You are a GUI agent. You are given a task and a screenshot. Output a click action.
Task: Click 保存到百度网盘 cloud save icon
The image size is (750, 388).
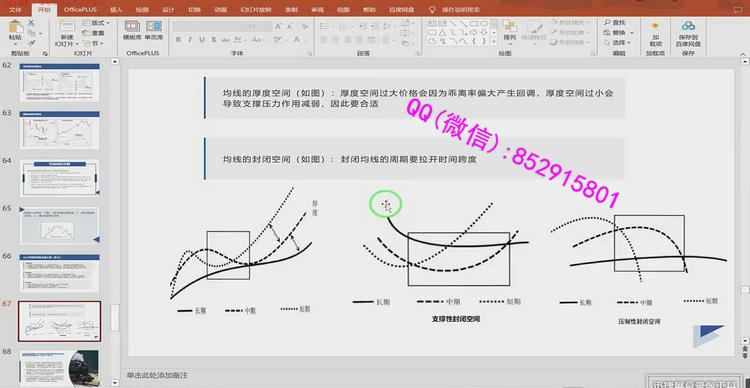pyautogui.click(x=688, y=33)
